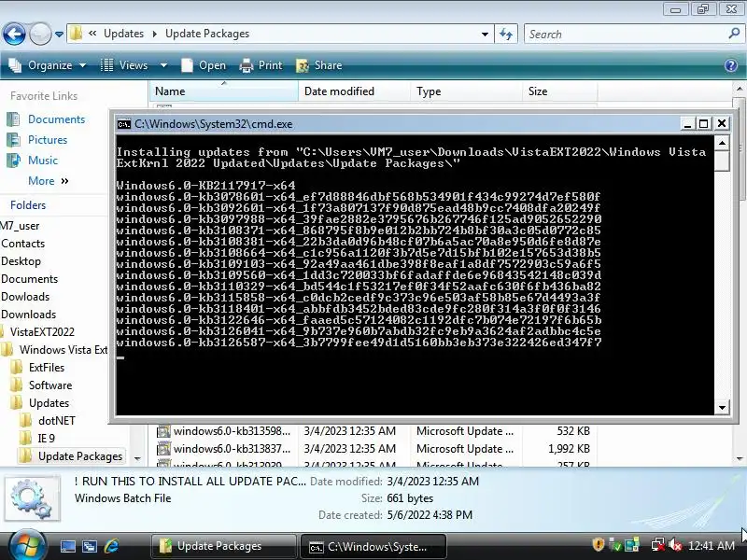Image resolution: width=747 pixels, height=560 pixels.
Task: Select the Dowloads folder in the tree
Action: pyautogui.click(x=25, y=296)
